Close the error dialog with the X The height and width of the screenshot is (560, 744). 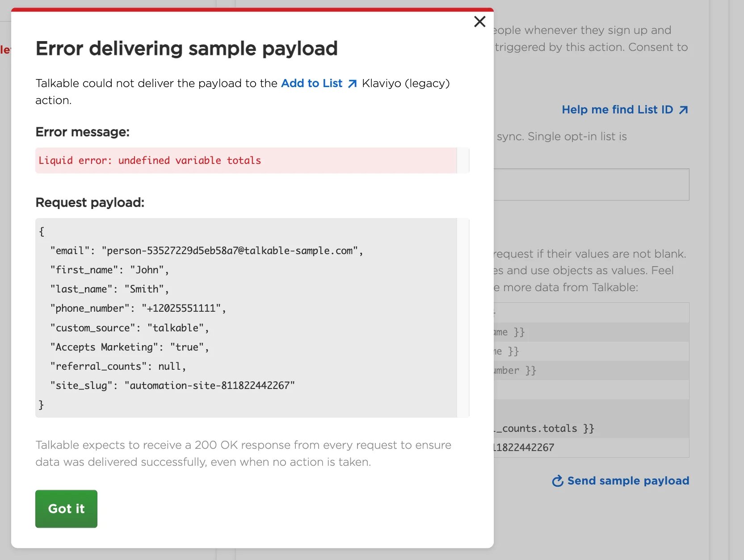[479, 21]
